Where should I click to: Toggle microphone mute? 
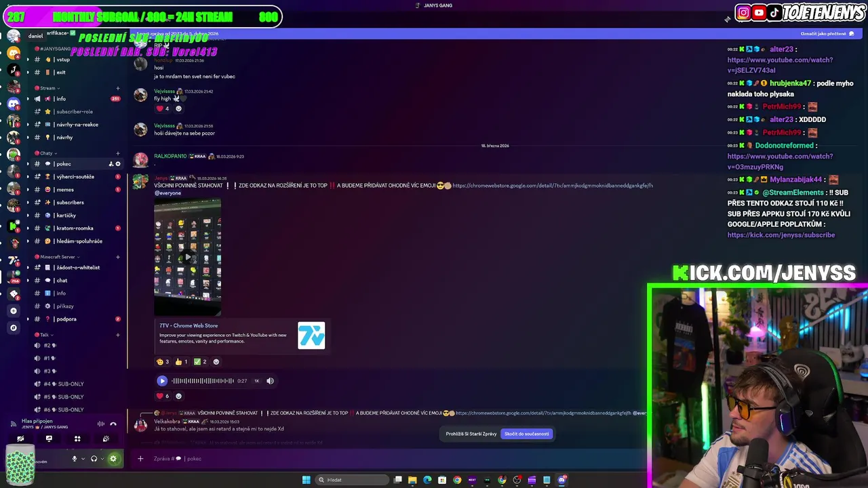[75, 459]
